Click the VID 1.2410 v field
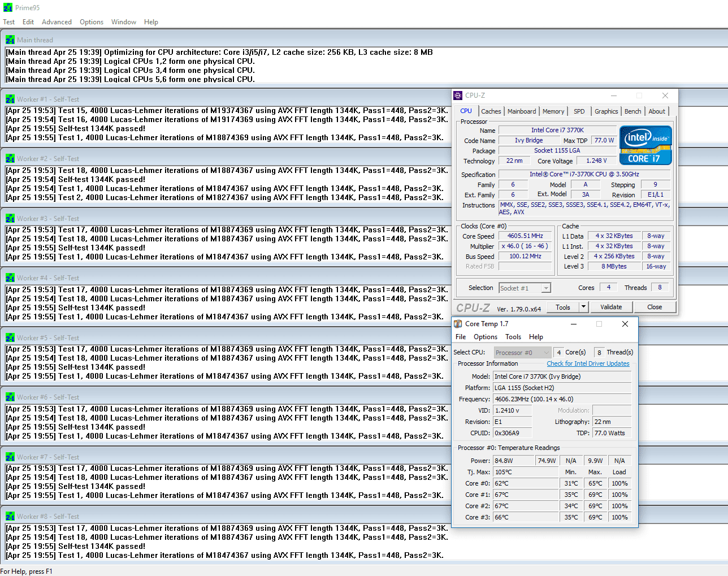Viewport: 728px width, 576px height. [x=513, y=410]
